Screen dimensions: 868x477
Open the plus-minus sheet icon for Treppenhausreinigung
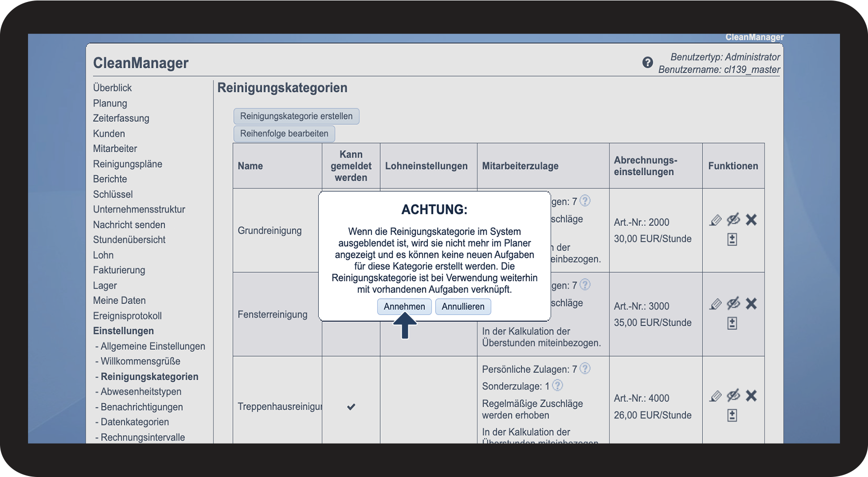[x=732, y=415]
